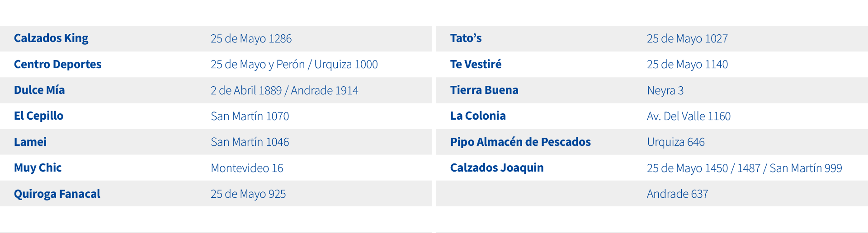The image size is (868, 233).
Task: Select the Urquiza 646 address
Action: [675, 142]
